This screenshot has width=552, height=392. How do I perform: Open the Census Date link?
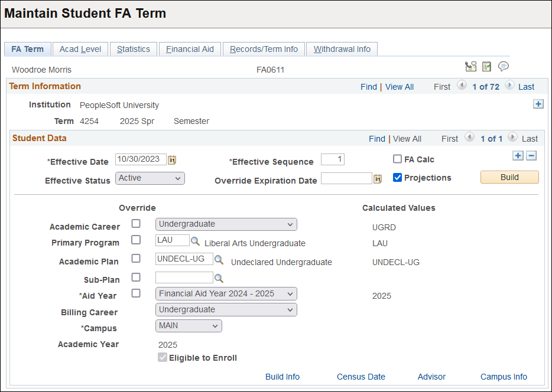pos(361,376)
